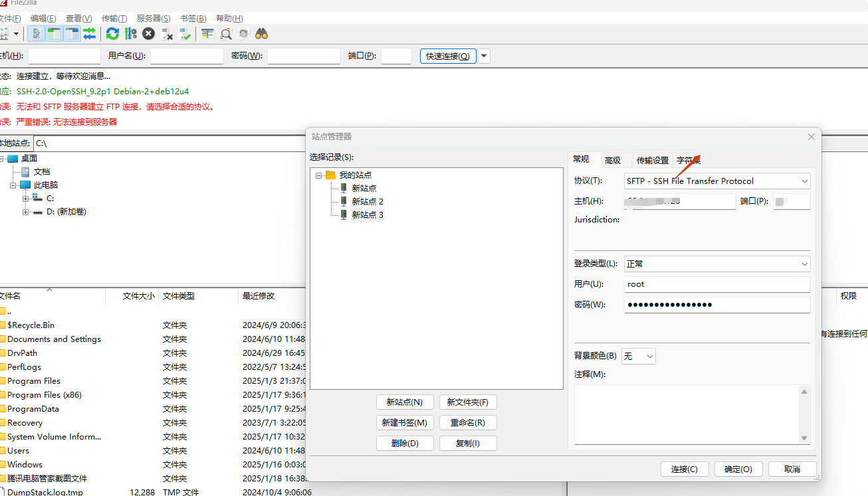Click the 重命名(R) button
Image resolution: width=868 pixels, height=496 pixels.
click(468, 423)
